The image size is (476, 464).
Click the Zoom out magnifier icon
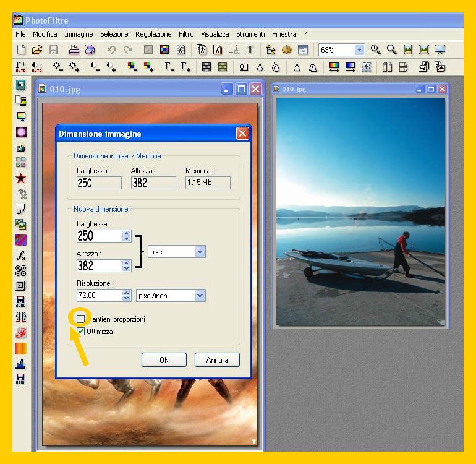coord(391,50)
